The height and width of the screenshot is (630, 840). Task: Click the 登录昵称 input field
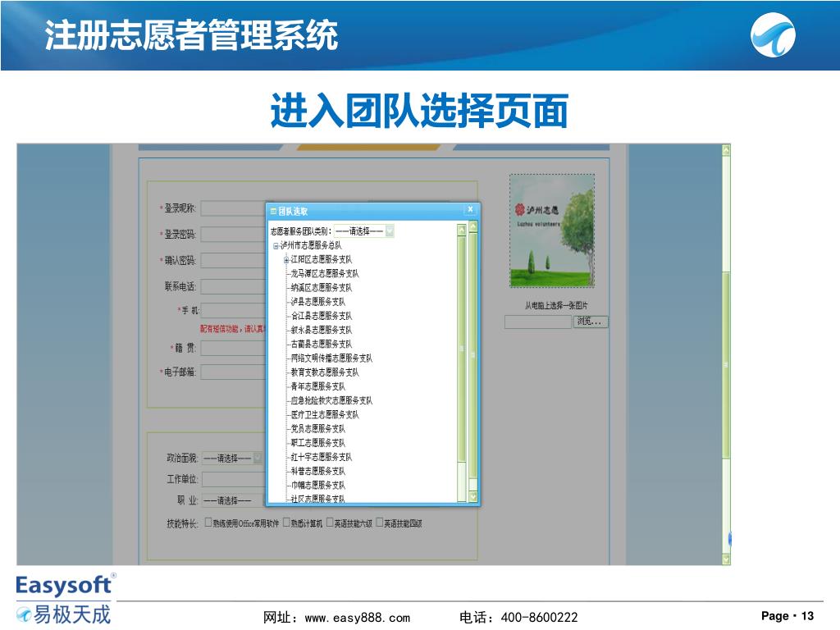pos(233,208)
